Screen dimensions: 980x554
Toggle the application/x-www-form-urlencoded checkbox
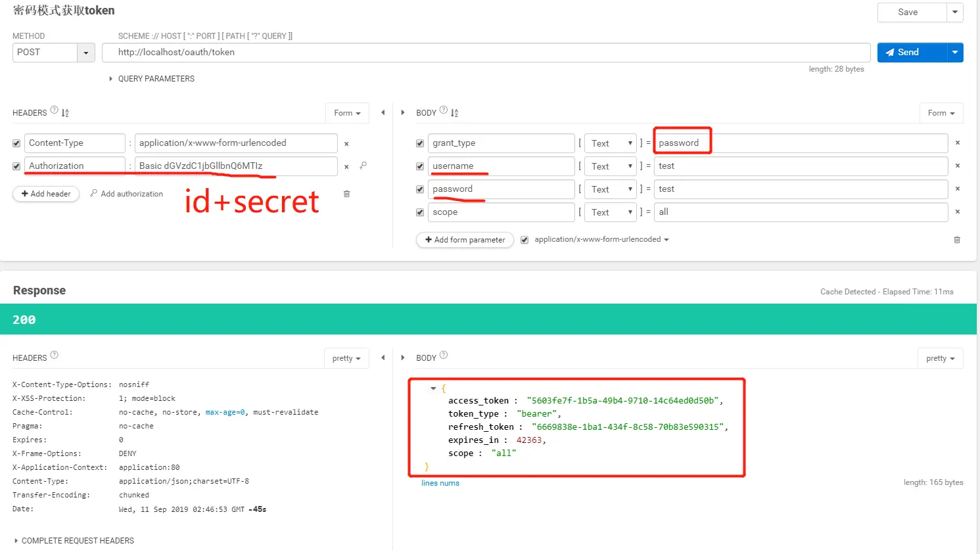click(x=525, y=240)
